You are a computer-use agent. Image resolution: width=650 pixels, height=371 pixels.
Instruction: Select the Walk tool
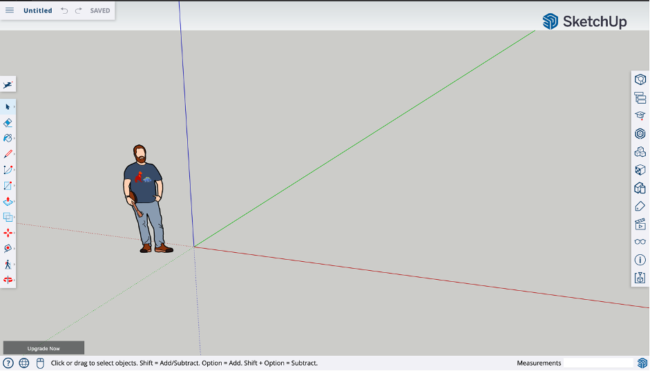point(7,264)
